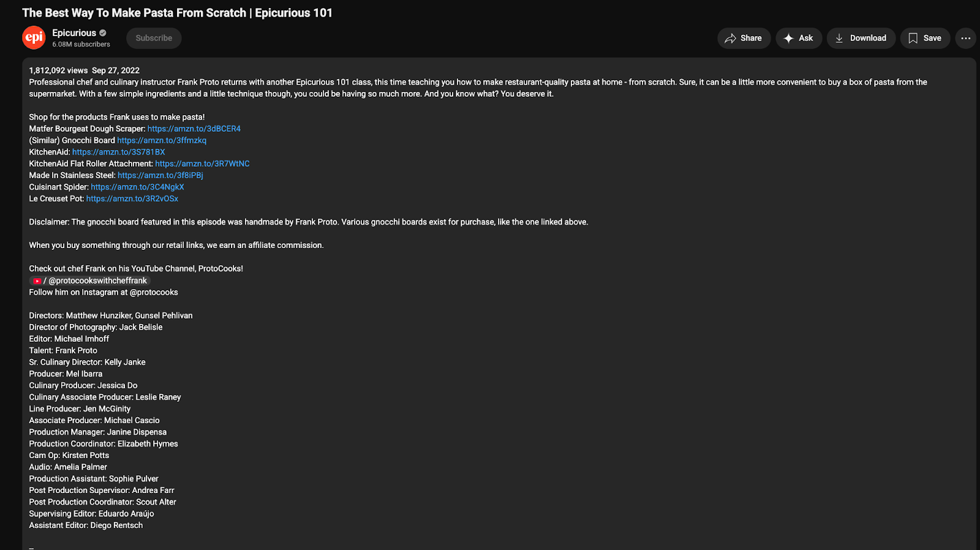
Task: Click 'Production Assistant: Sophie Pulver' line
Action: click(x=94, y=478)
